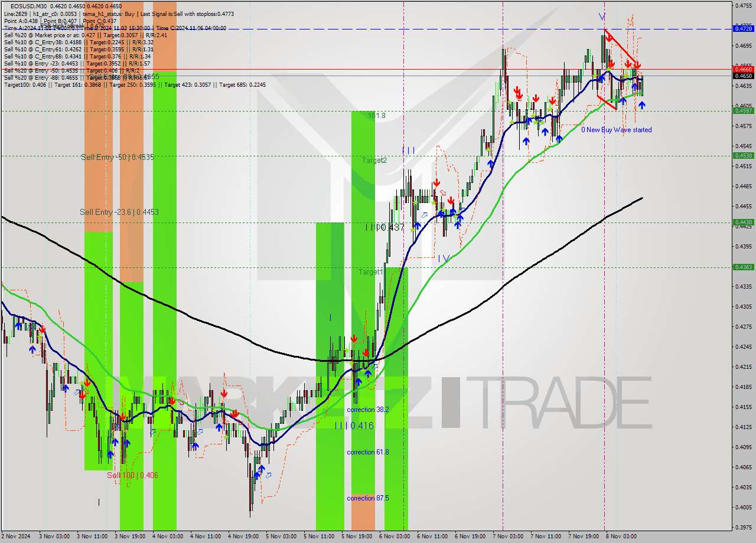Viewport: 756px width, 543px height.
Task: Click the 0.4395 price axis label
Action: click(x=743, y=246)
